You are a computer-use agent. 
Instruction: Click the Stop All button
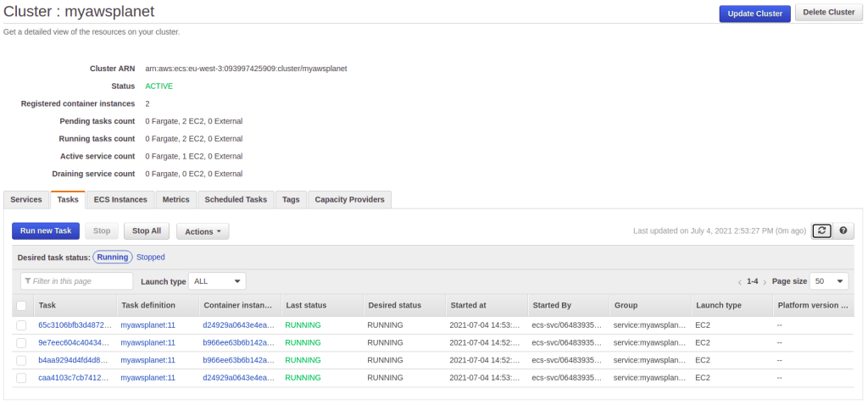(x=147, y=230)
